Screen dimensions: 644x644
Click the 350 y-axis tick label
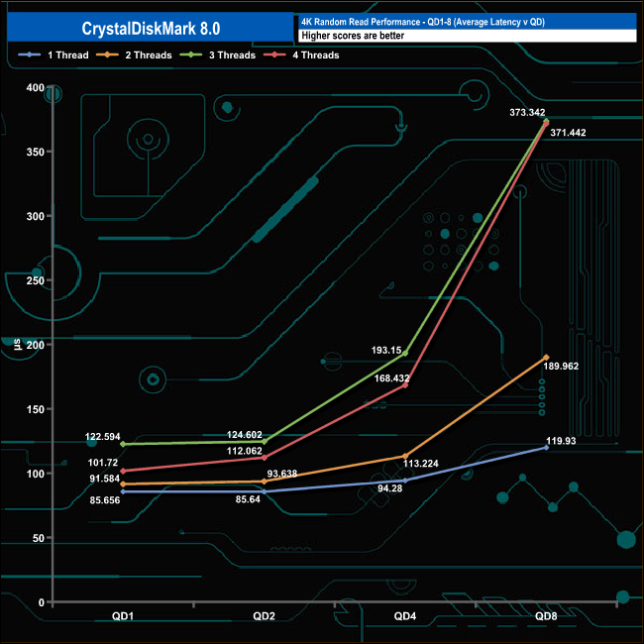coord(36,152)
